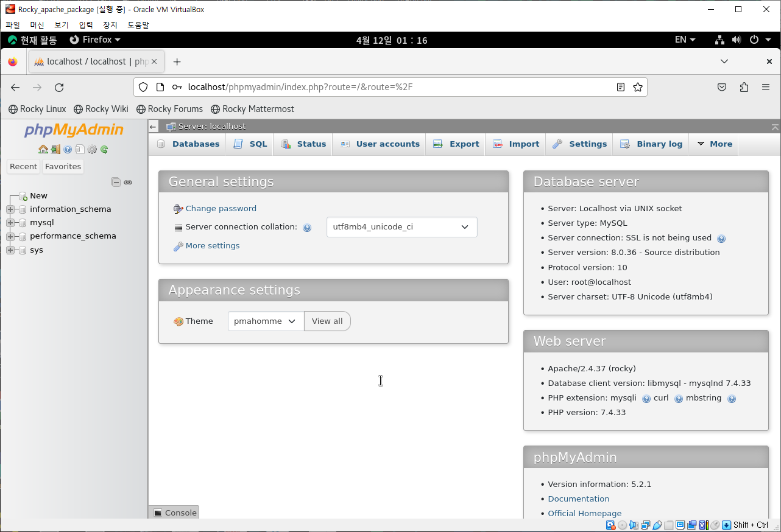Switch to the Status tab
781x532 pixels.
pyautogui.click(x=303, y=144)
